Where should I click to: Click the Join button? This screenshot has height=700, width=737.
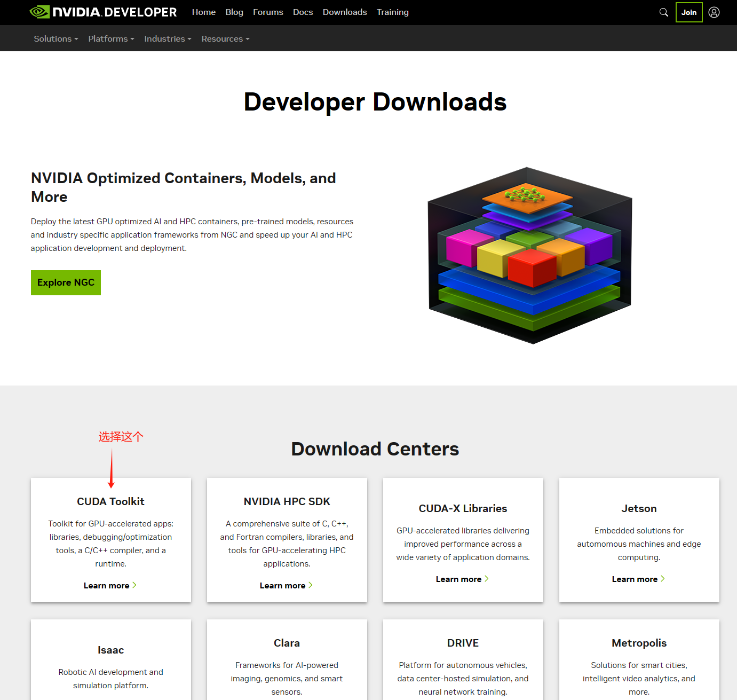point(689,12)
